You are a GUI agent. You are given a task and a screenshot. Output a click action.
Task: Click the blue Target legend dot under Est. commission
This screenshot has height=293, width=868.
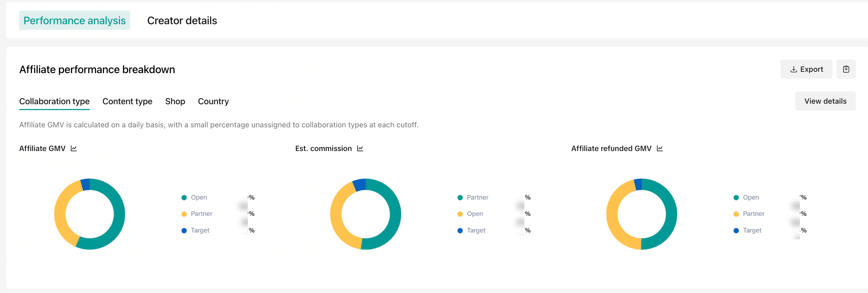460,231
